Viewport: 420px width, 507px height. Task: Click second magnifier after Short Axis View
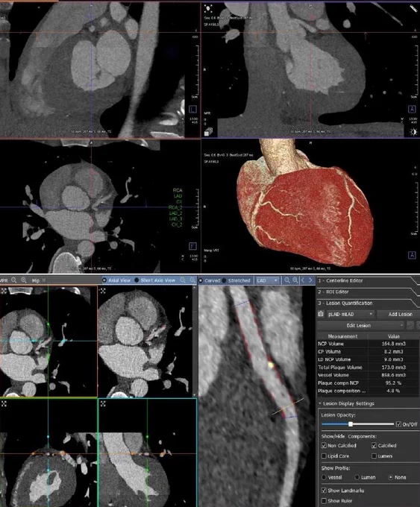[x=192, y=280]
